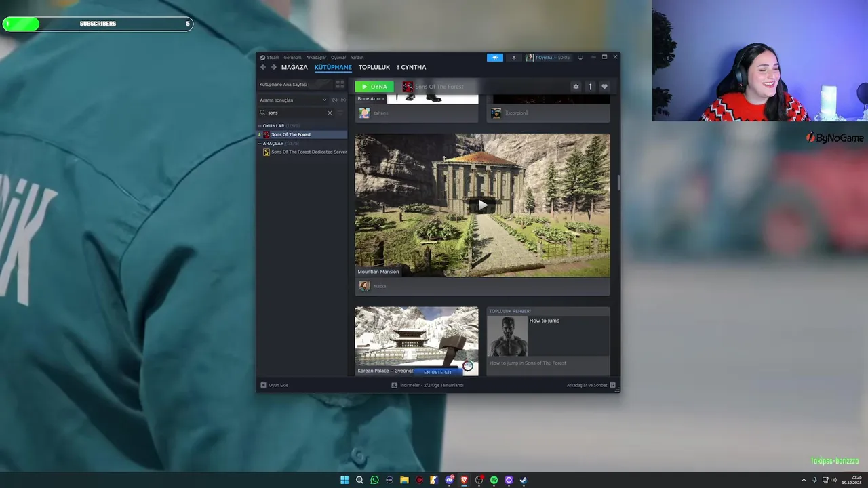The height and width of the screenshot is (488, 868).
Task: Open the Arkadaşlar menu
Action: point(316,58)
